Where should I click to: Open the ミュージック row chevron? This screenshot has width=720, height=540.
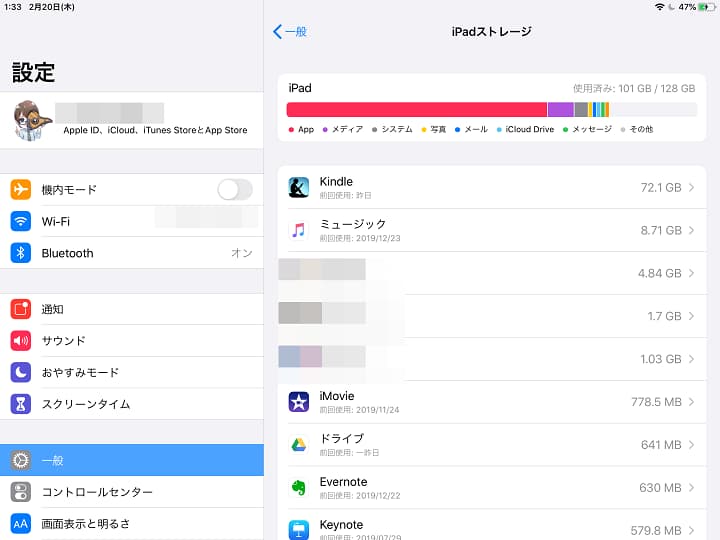tap(692, 230)
